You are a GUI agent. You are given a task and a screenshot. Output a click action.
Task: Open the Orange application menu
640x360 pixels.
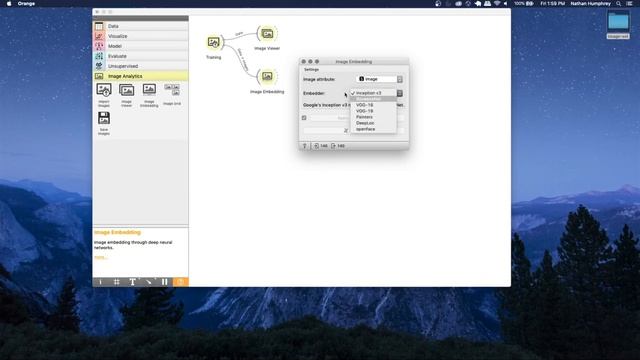click(27, 3)
